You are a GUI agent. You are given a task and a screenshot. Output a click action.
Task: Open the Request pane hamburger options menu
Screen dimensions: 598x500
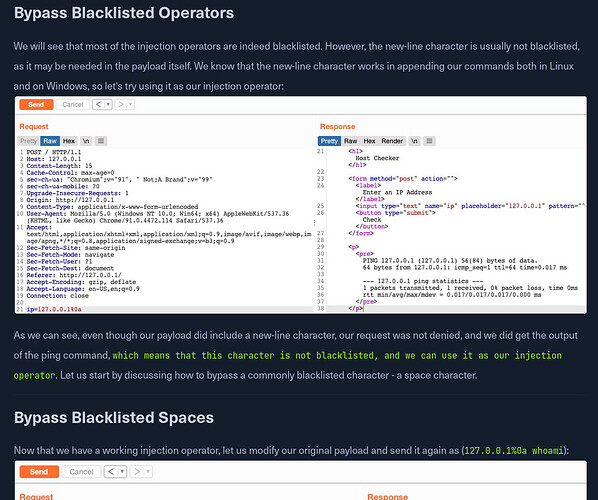point(101,141)
